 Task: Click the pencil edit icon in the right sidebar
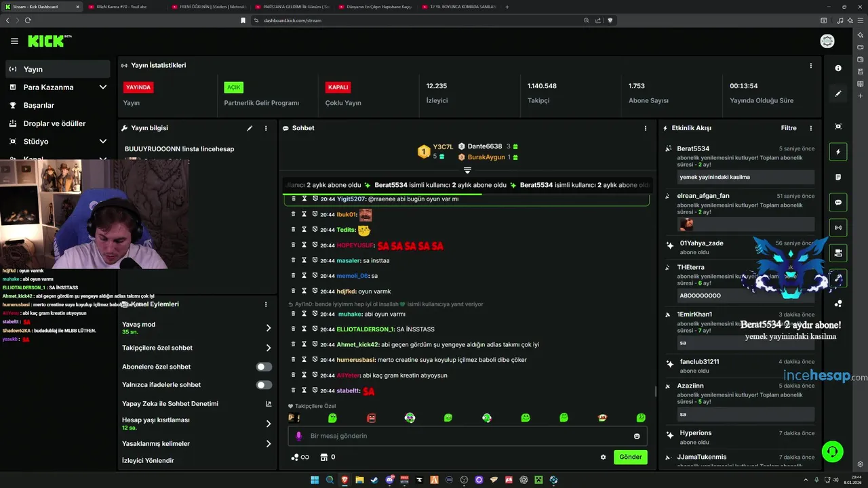coord(838,94)
